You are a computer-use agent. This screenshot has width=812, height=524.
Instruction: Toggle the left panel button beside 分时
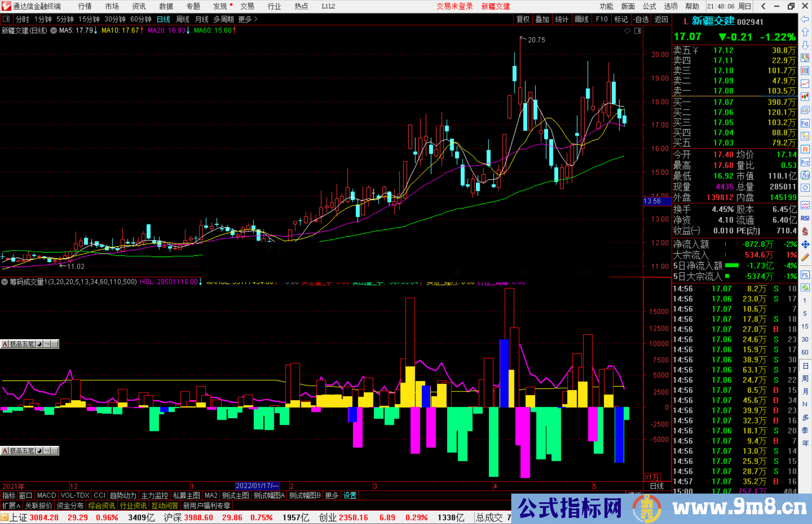pyautogui.click(x=6, y=19)
